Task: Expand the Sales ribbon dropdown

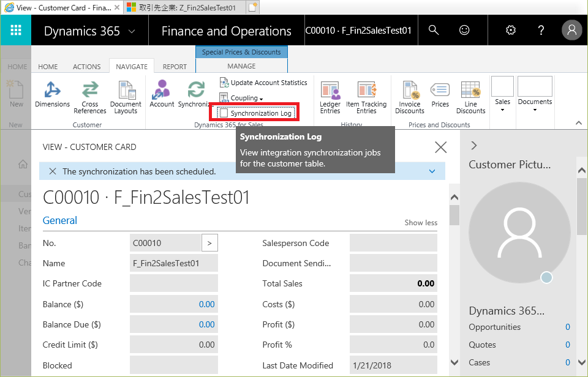Action: [502, 94]
